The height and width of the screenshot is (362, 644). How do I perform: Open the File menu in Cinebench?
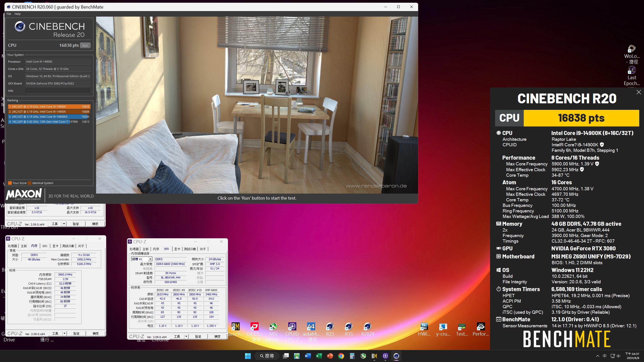[9, 14]
